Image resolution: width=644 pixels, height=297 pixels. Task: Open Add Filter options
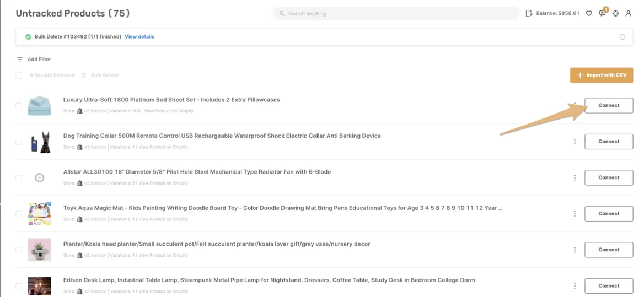pyautogui.click(x=34, y=60)
